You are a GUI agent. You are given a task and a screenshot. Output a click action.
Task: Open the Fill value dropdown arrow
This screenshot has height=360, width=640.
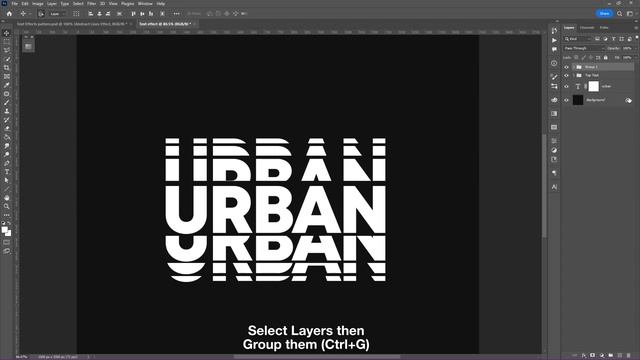click(x=635, y=58)
